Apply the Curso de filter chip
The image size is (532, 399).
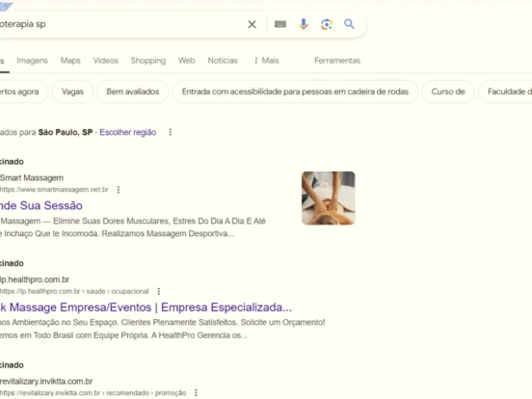pos(448,92)
